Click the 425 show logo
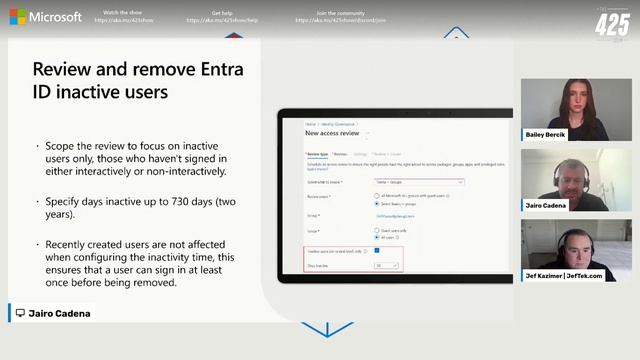 click(x=612, y=24)
